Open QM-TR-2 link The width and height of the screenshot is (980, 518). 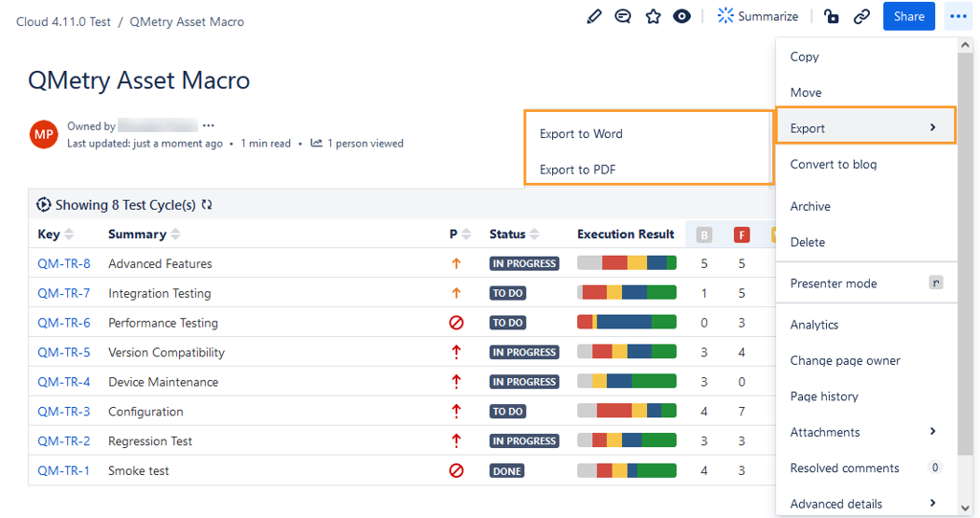64,441
